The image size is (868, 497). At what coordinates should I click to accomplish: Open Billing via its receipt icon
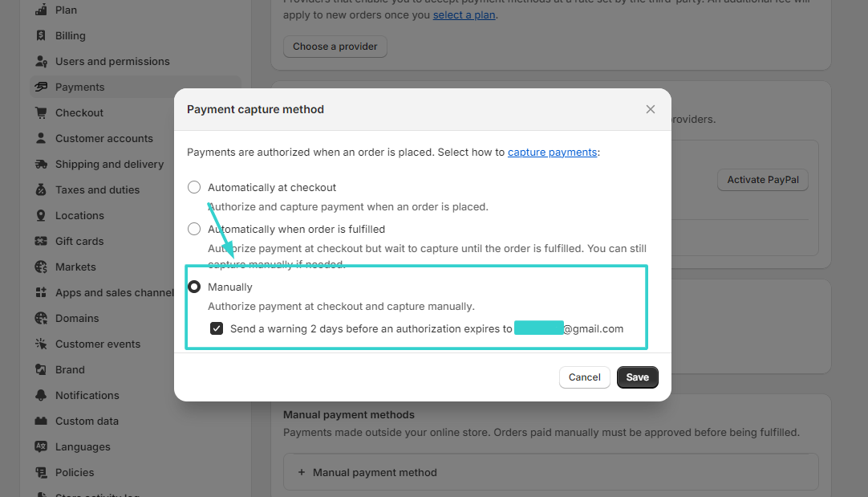point(39,35)
